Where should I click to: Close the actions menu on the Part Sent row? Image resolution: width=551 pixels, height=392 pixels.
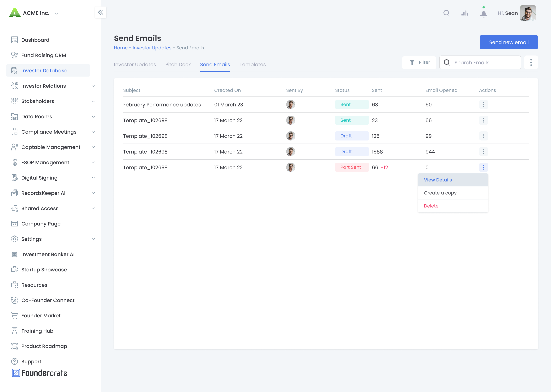click(483, 167)
